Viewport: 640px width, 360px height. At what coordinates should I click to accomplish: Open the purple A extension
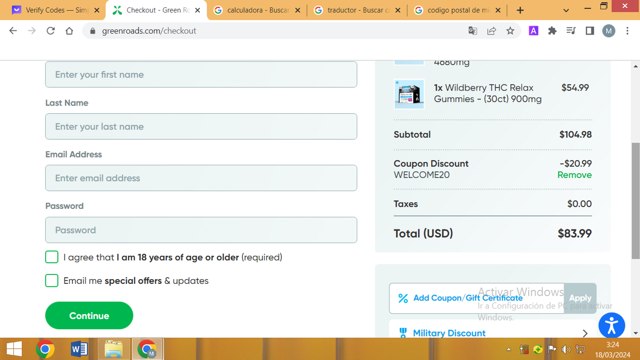coord(533,31)
